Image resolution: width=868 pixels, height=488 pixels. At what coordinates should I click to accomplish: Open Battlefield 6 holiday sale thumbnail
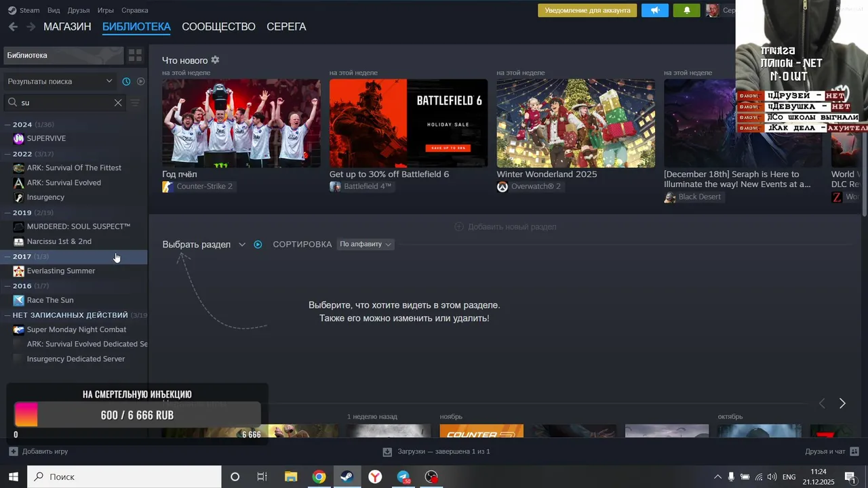tap(408, 123)
